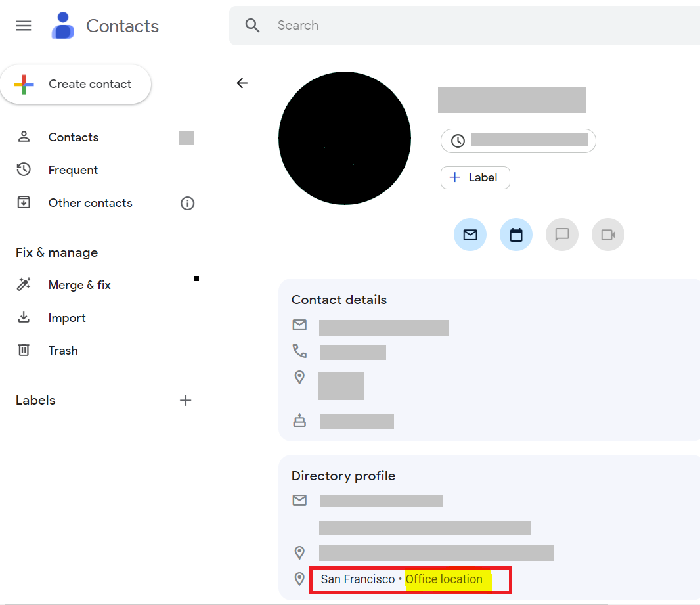The image size is (700, 605).
Task: Go to Frequent contacts
Action: [73, 170]
